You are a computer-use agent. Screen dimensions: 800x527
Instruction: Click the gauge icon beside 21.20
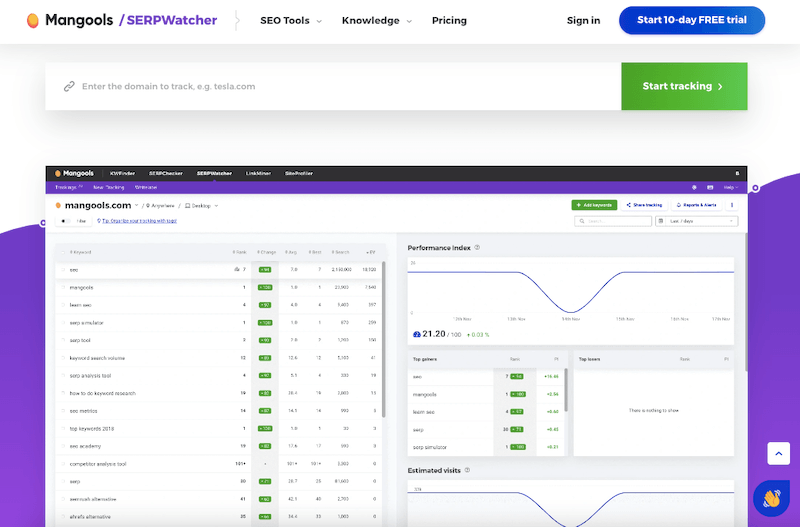pos(416,334)
